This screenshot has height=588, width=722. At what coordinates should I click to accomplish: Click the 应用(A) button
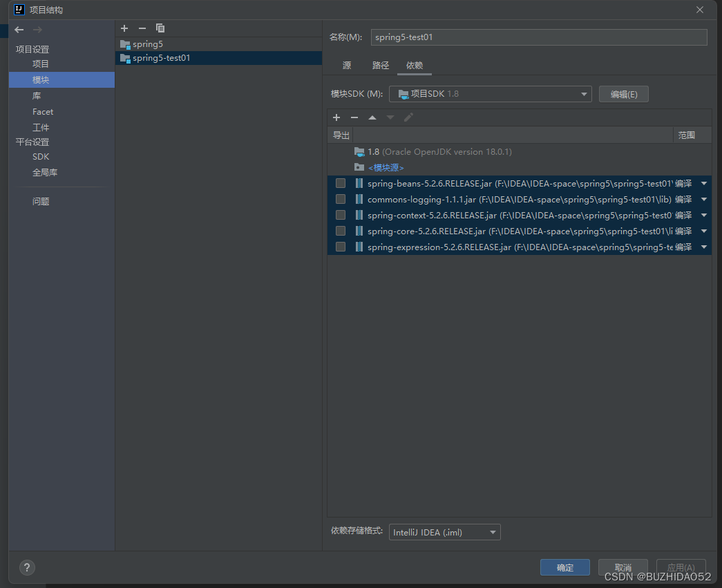(x=681, y=568)
